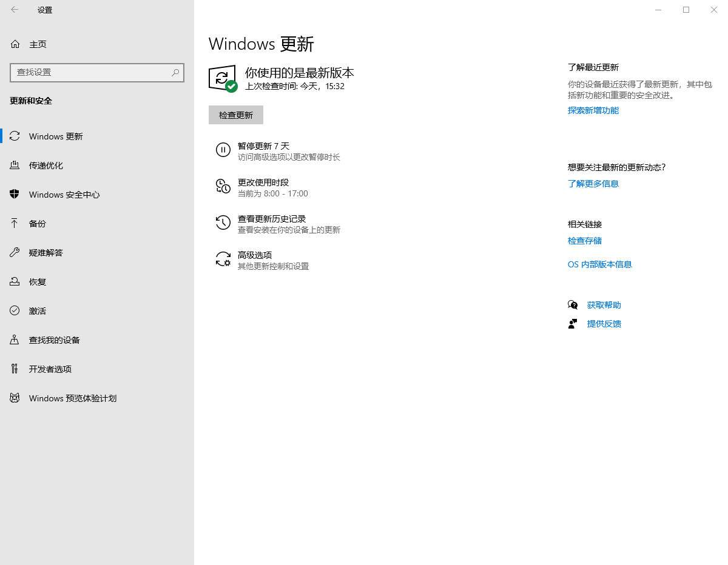Click the search magnifier icon in 查找设置
Image resolution: width=728 pixels, height=565 pixels.
[x=175, y=72]
